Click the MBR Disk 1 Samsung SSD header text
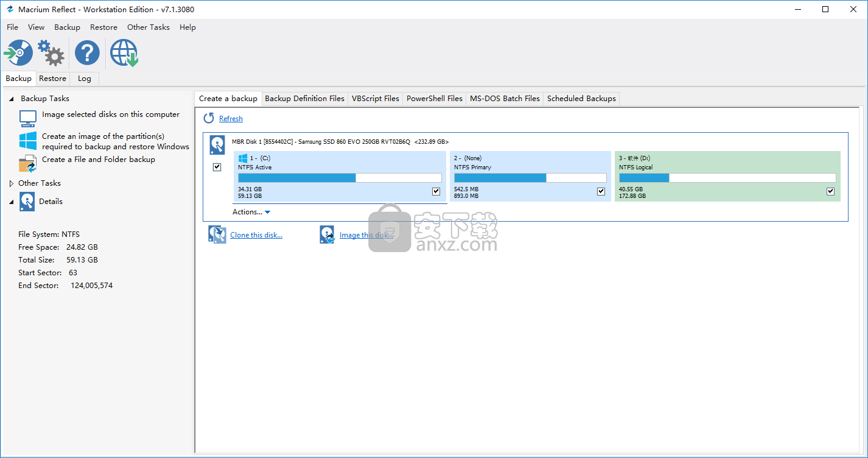 [x=340, y=141]
